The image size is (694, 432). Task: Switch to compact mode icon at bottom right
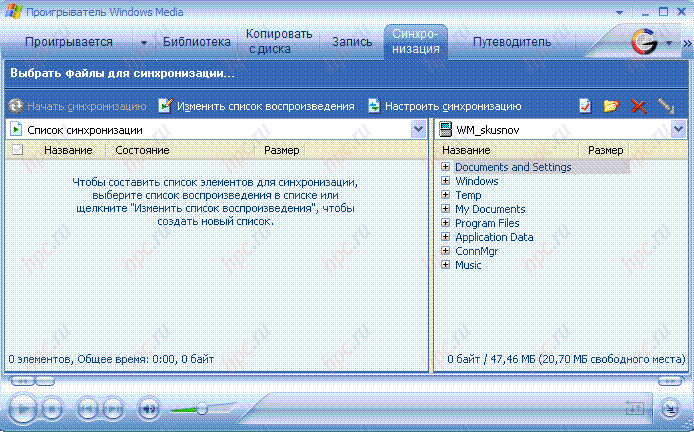coord(670,409)
